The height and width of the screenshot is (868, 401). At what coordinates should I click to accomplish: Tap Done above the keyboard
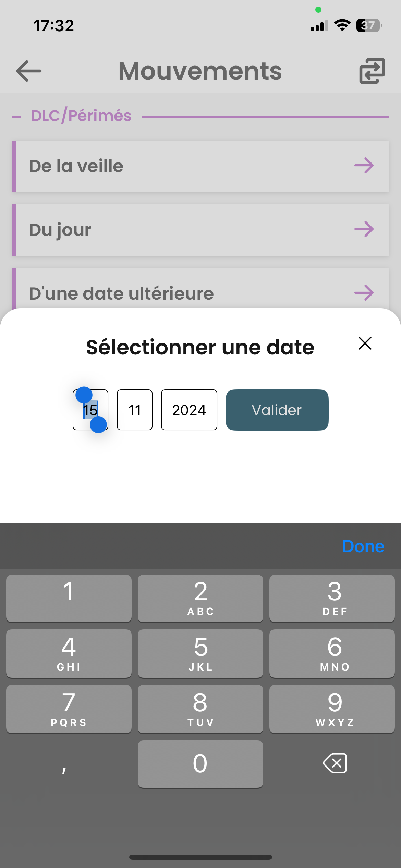tap(363, 546)
